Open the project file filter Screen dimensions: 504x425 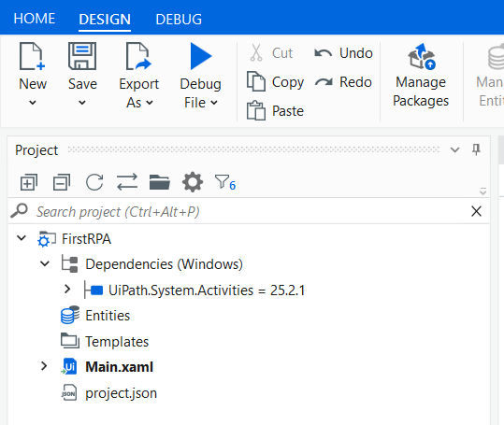[225, 182]
